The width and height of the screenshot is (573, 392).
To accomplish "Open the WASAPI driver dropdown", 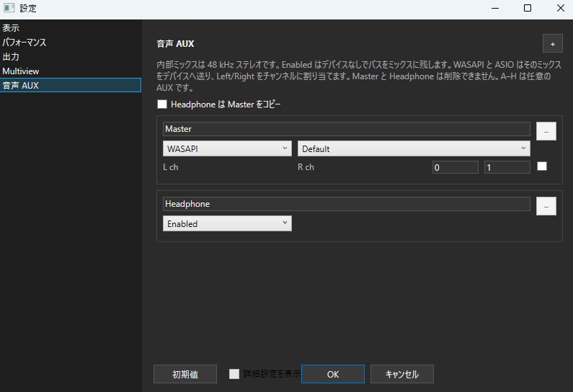I will 227,148.
